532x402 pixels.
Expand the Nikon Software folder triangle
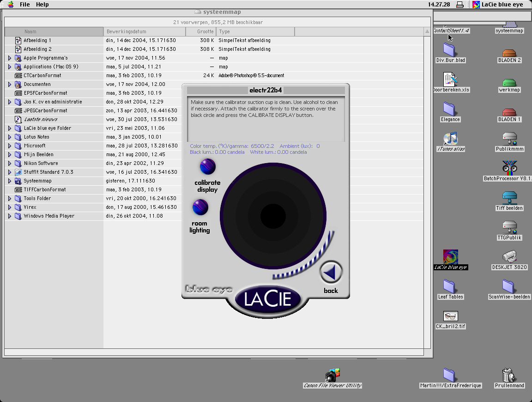[x=10, y=163]
